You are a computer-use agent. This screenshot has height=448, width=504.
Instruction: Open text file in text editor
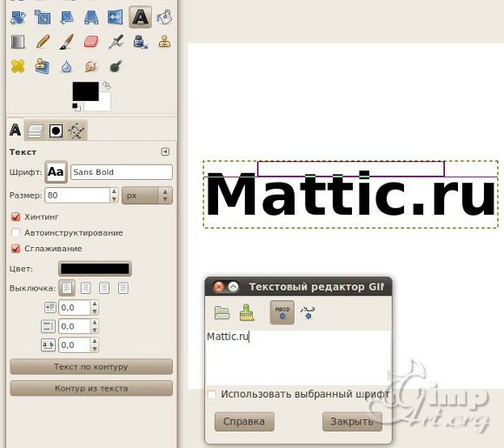(222, 312)
